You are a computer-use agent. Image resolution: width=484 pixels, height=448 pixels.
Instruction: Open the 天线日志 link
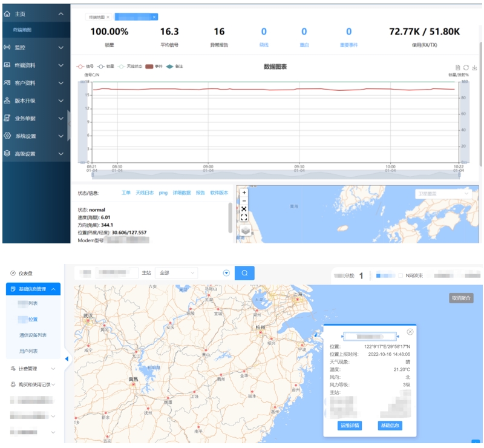pos(145,193)
